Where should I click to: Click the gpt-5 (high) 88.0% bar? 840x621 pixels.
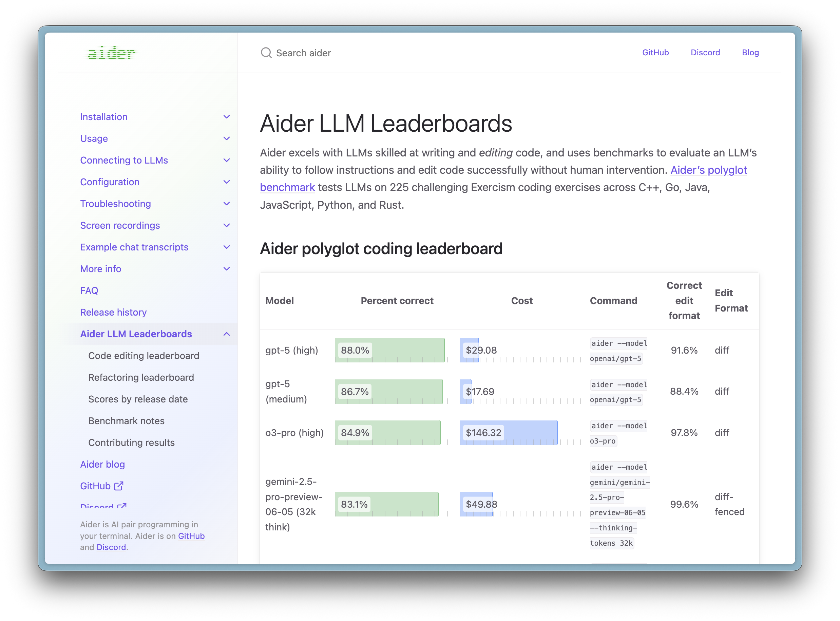click(389, 350)
